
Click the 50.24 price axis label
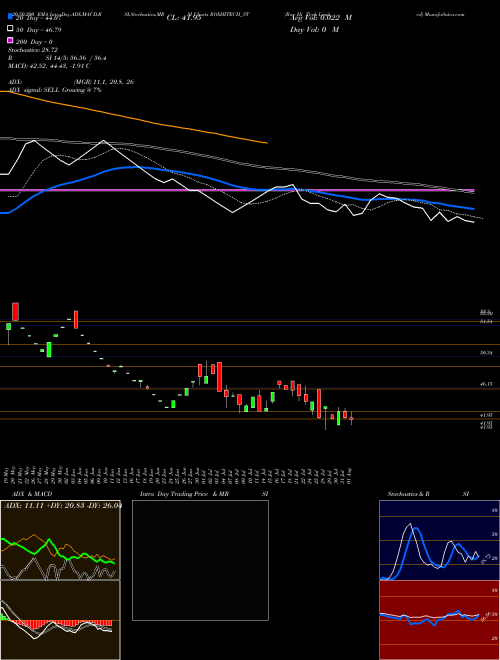[486, 353]
